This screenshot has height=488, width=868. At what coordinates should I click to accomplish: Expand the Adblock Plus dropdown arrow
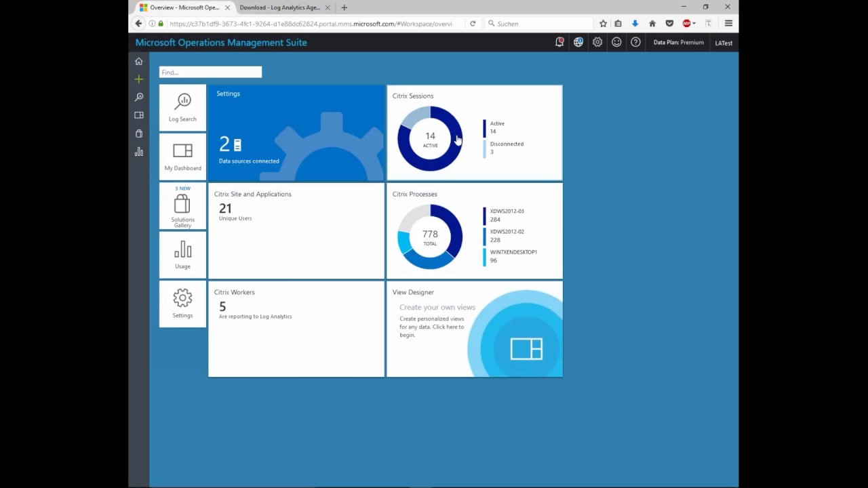[694, 24]
